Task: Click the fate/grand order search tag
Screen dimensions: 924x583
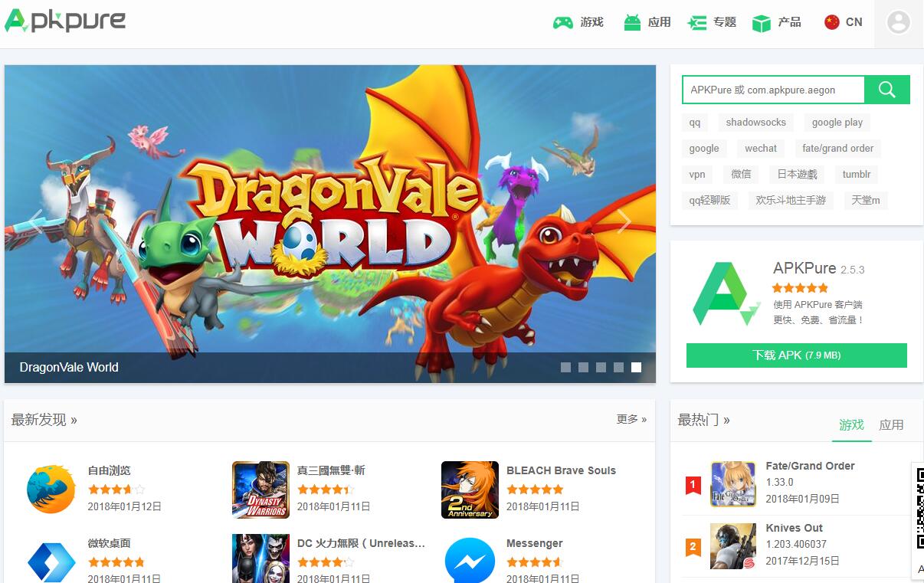Action: click(x=838, y=149)
